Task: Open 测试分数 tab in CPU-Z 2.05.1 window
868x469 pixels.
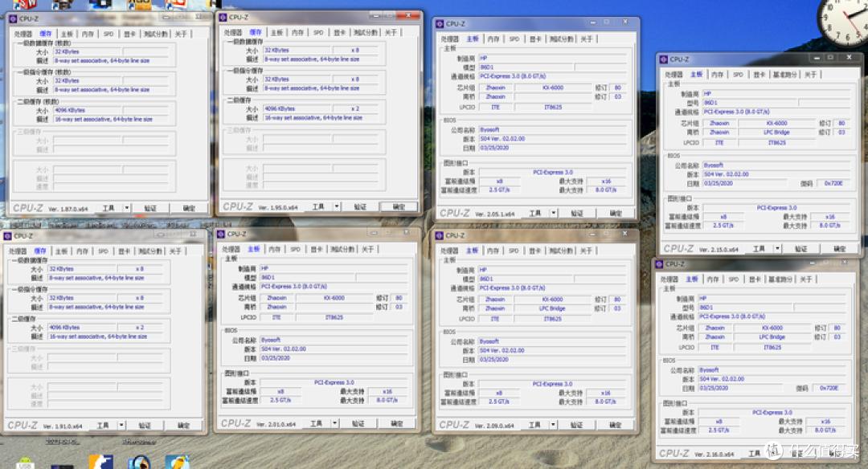Action: 561,39
